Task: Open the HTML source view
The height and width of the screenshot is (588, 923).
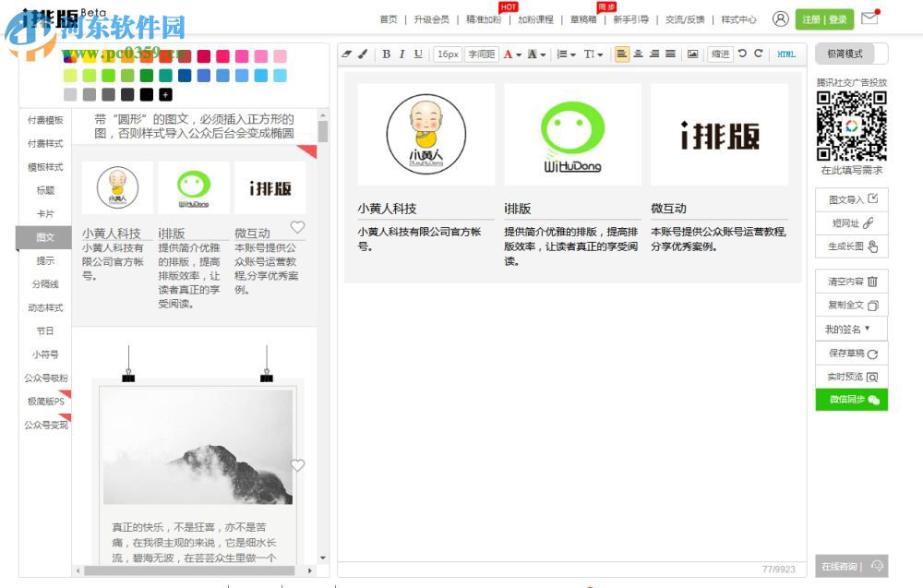Action: coord(785,54)
